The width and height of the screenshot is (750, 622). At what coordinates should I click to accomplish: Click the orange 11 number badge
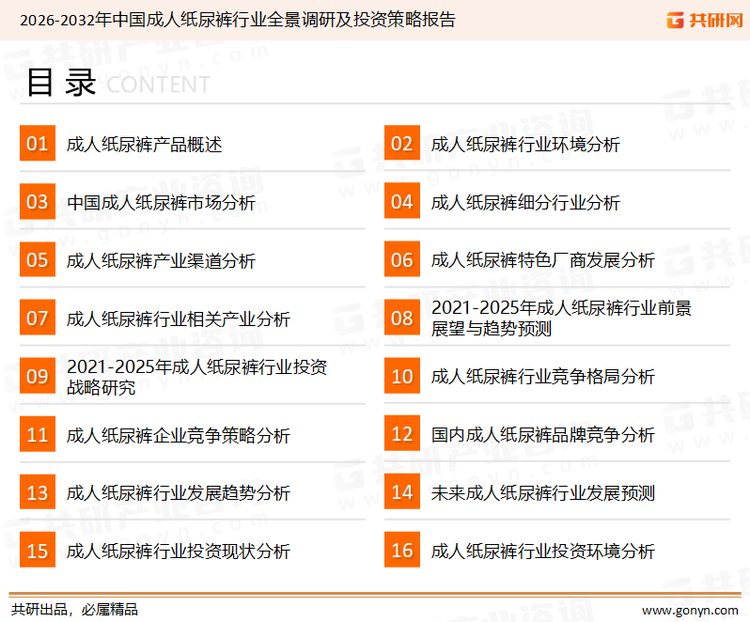click(x=37, y=435)
